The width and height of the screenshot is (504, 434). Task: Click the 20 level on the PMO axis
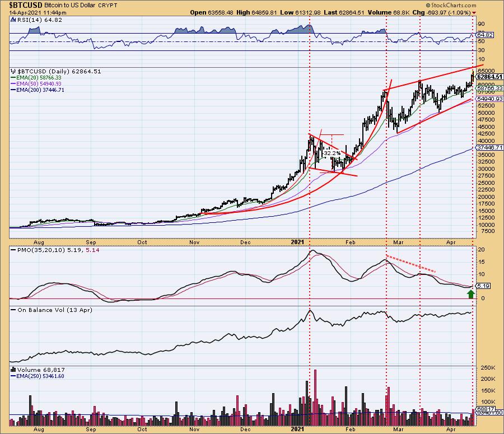tap(482, 250)
